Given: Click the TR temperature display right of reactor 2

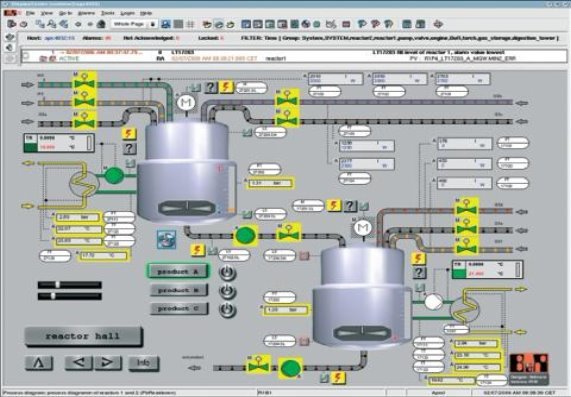Looking at the screenshot, I should pos(487,270).
